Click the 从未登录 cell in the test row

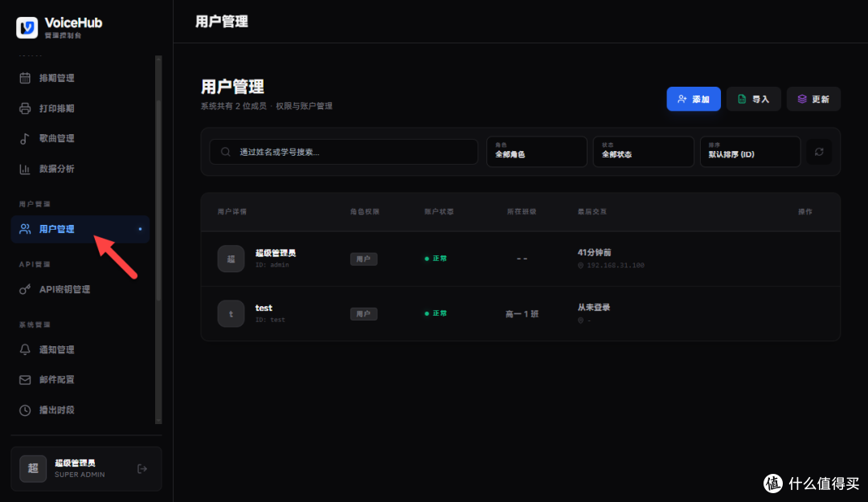click(x=594, y=307)
